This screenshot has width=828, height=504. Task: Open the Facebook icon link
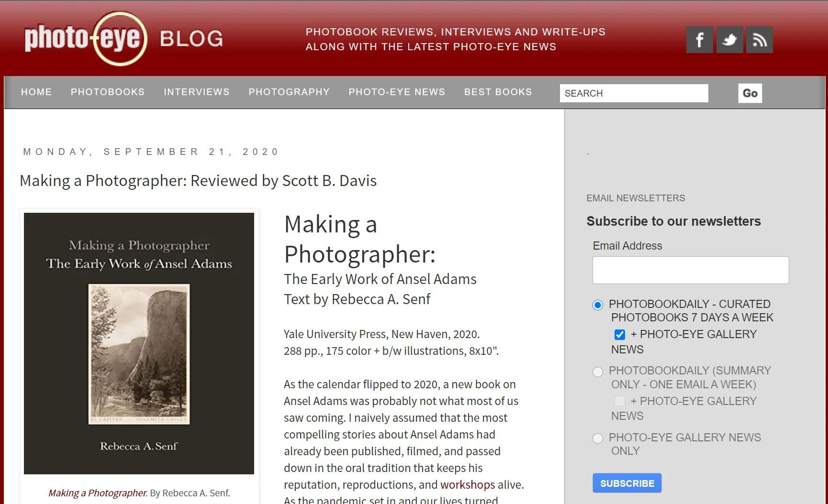(699, 40)
